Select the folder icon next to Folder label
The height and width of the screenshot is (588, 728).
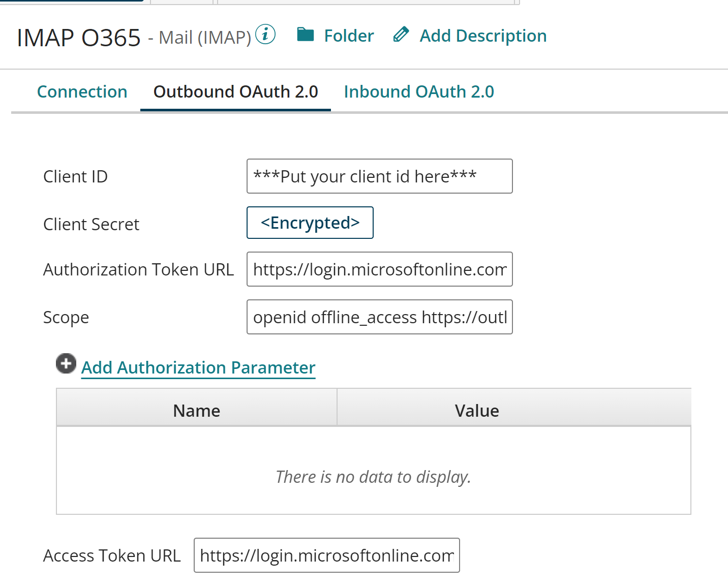(306, 35)
